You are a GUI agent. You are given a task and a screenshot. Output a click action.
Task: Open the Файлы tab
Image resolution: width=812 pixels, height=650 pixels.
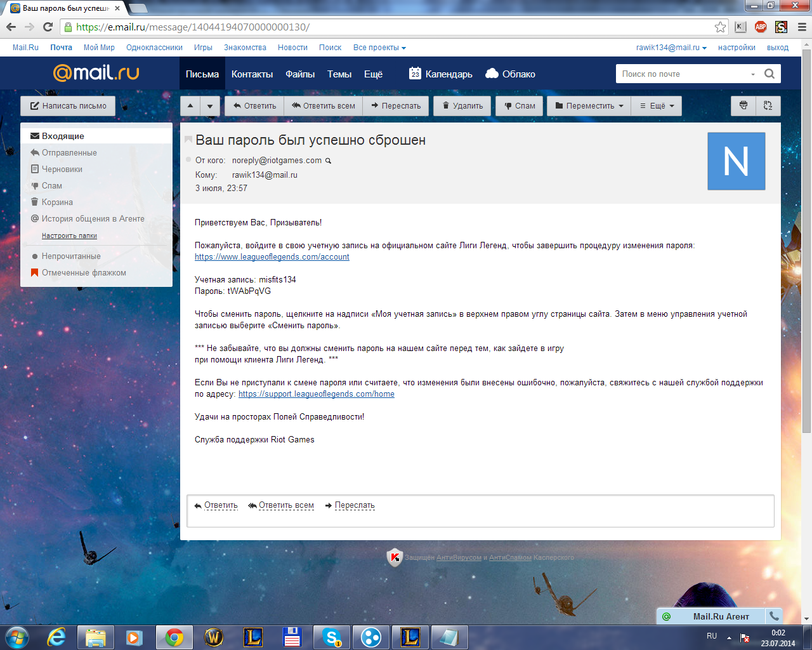click(x=300, y=74)
